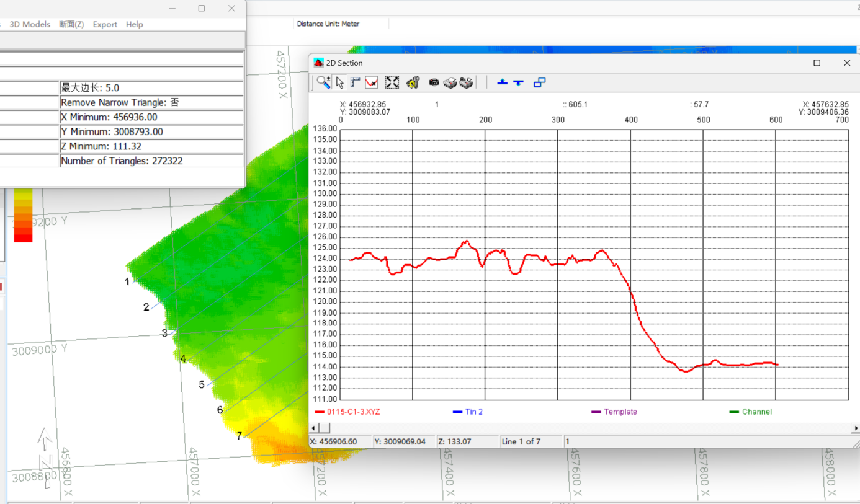860x504 pixels.
Task: Select the ruler measurement tool
Action: [356, 82]
